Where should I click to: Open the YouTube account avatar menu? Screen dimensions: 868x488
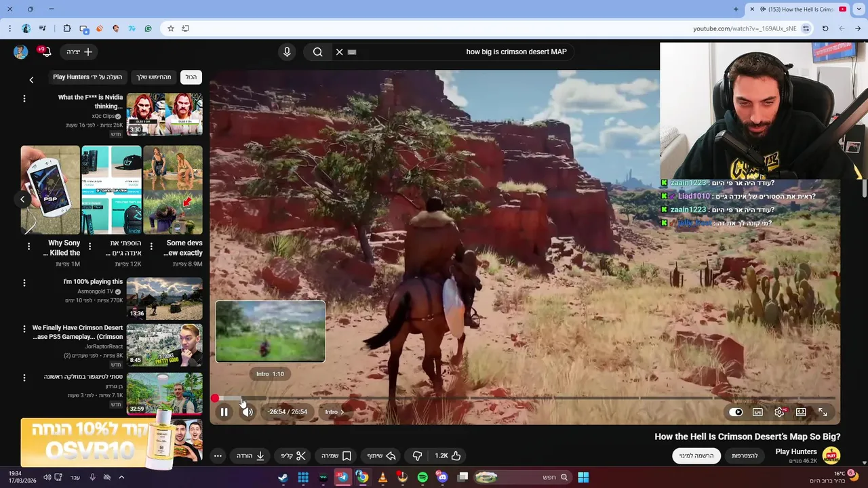(20, 52)
